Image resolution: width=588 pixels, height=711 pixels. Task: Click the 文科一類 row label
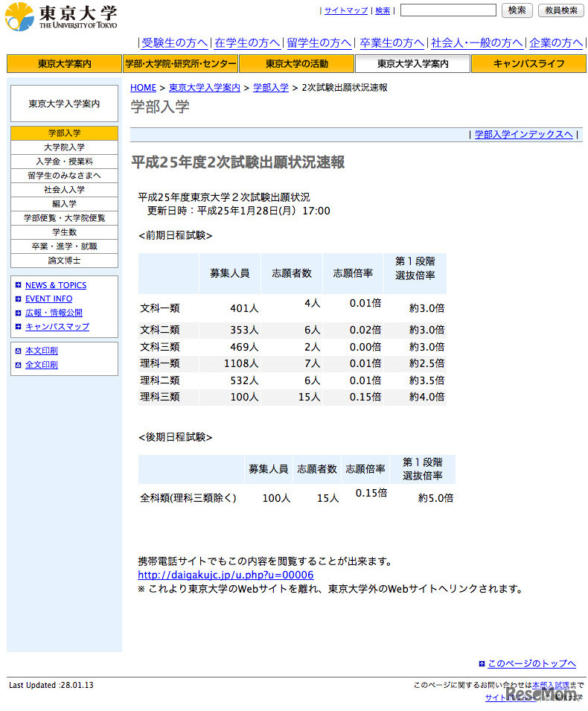tap(160, 308)
